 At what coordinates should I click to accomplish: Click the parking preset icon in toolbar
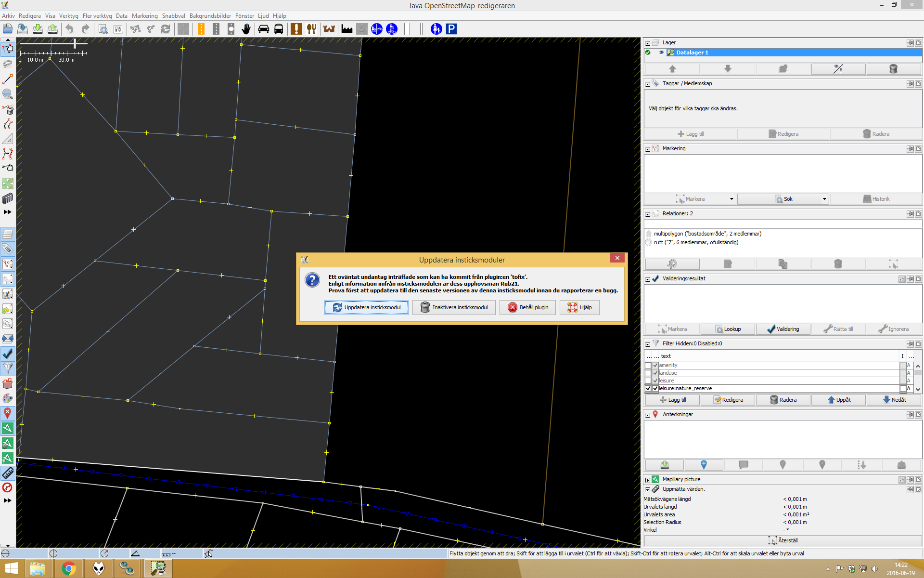click(451, 29)
